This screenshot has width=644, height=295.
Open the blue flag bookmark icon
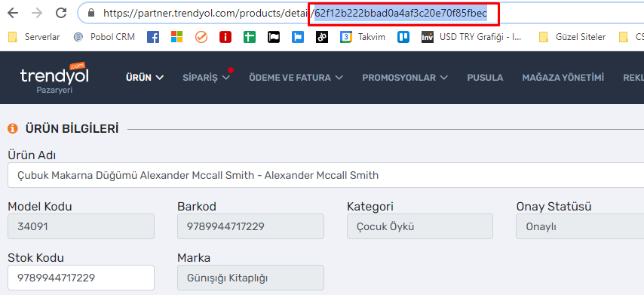(x=297, y=37)
